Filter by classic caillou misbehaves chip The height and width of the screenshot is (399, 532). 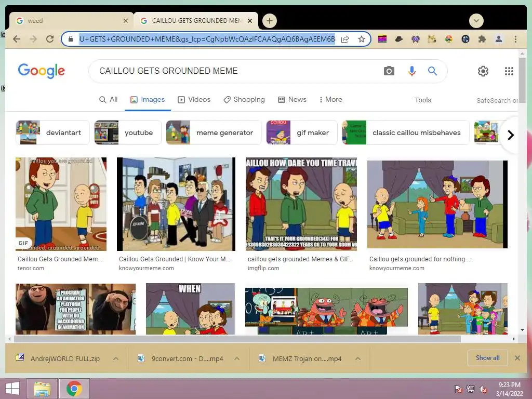click(x=406, y=132)
